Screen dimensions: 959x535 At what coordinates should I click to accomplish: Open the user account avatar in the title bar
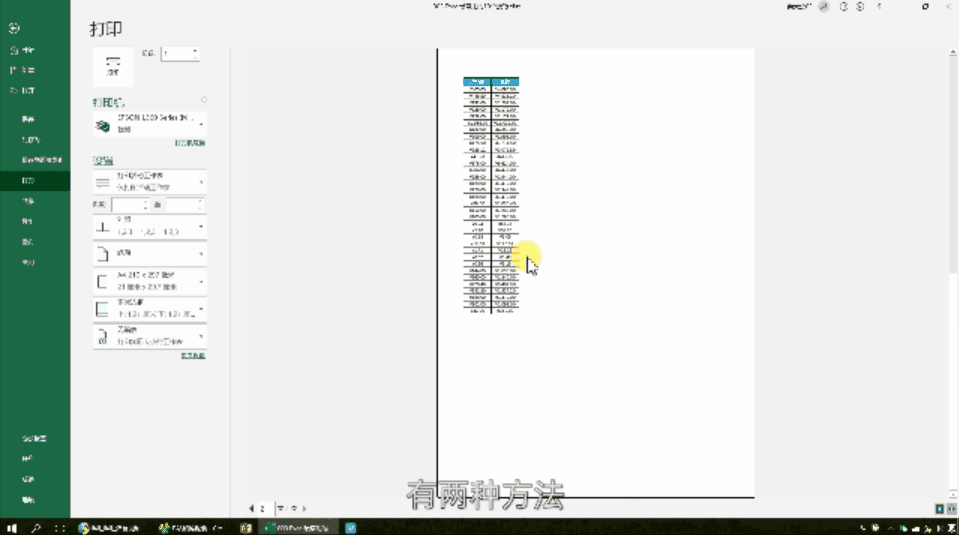(824, 7)
